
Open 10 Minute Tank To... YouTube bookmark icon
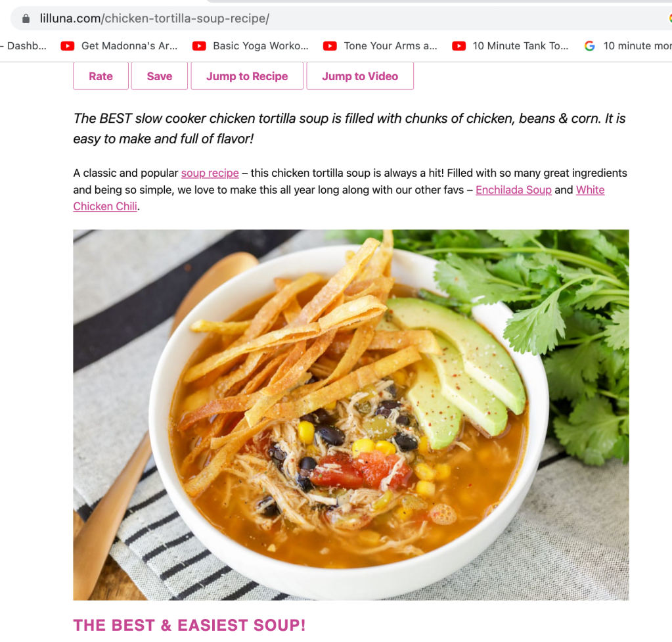click(459, 46)
